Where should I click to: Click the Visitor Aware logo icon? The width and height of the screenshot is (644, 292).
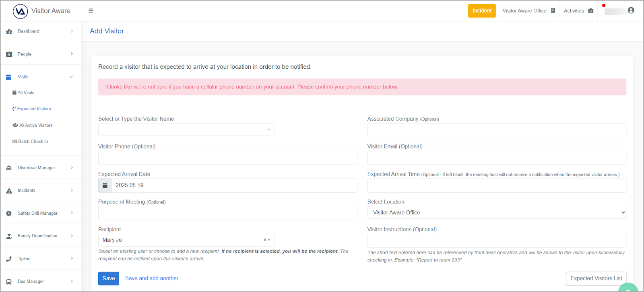click(x=20, y=11)
